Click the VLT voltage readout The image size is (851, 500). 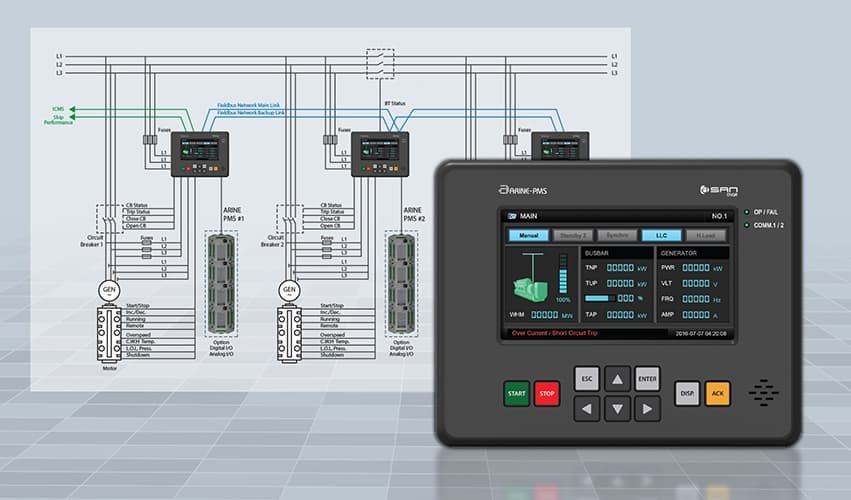[696, 283]
